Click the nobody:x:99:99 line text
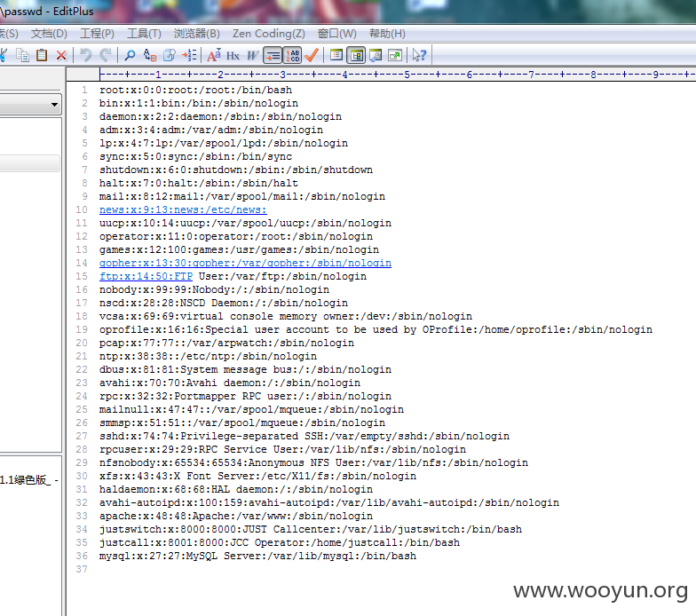This screenshot has width=696, height=616. tap(214, 289)
